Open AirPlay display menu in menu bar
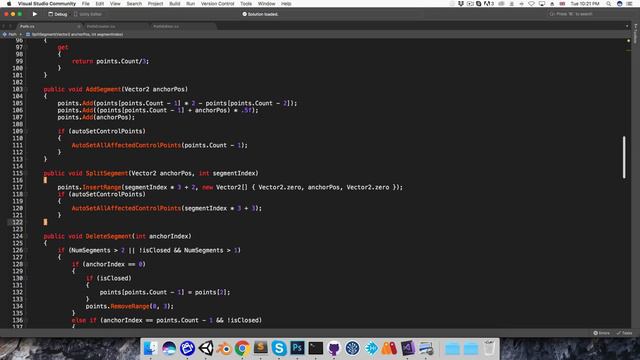This screenshot has width=640, height=360. pyautogui.click(x=542, y=3)
